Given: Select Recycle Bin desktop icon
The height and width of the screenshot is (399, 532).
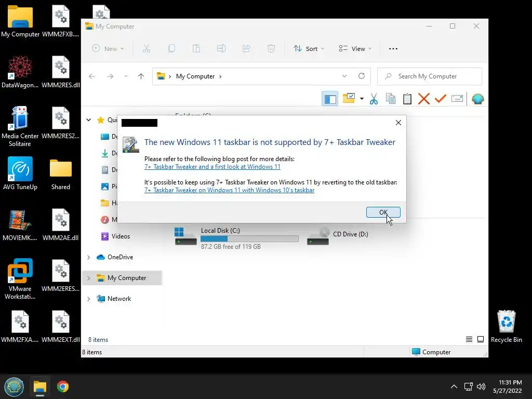Looking at the screenshot, I should 506,326.
